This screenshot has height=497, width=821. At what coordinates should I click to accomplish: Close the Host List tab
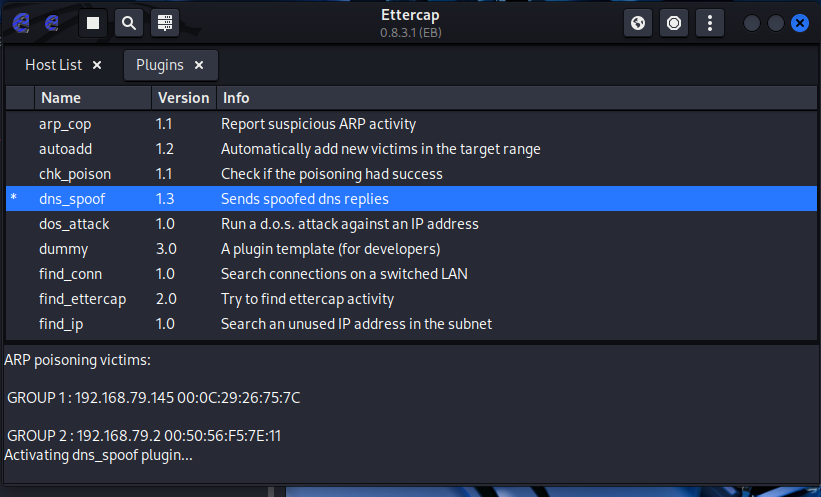click(97, 65)
